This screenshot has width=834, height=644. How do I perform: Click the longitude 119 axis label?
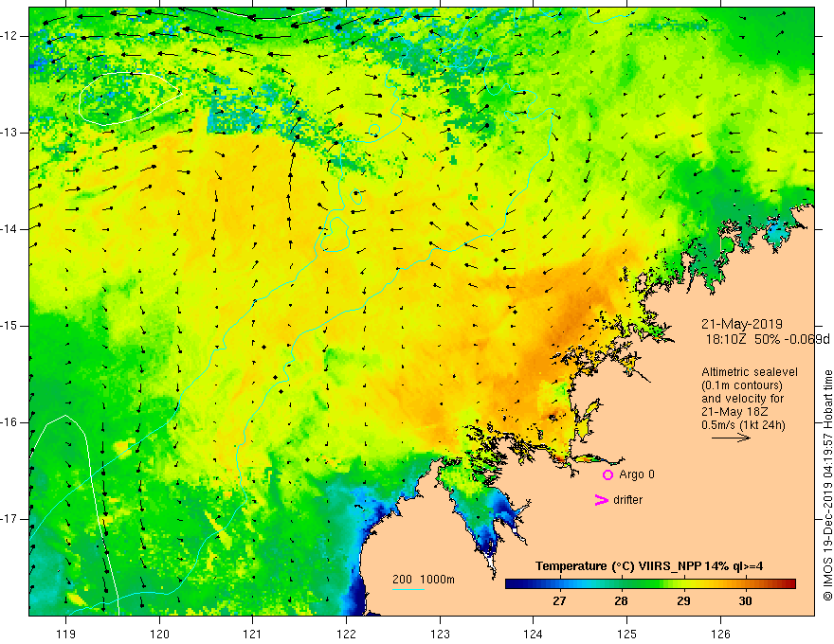(x=65, y=634)
